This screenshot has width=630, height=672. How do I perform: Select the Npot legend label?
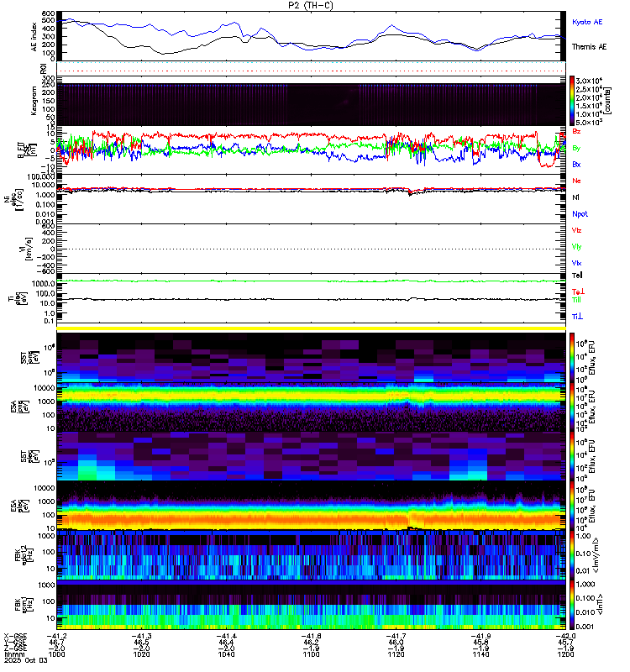[580, 214]
